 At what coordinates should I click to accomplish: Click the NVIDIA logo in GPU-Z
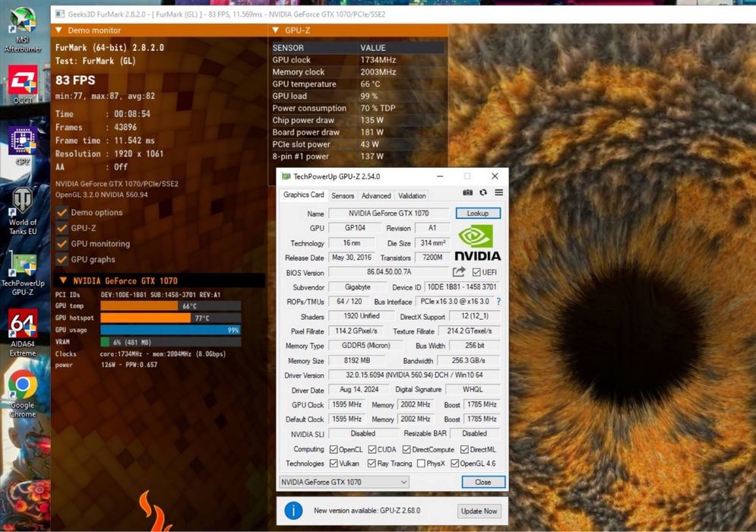coord(477,243)
